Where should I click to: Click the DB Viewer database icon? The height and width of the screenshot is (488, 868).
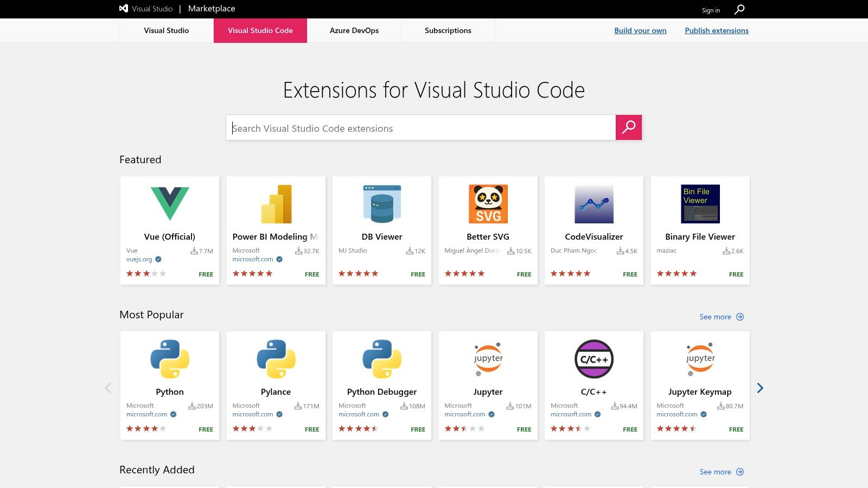point(382,204)
